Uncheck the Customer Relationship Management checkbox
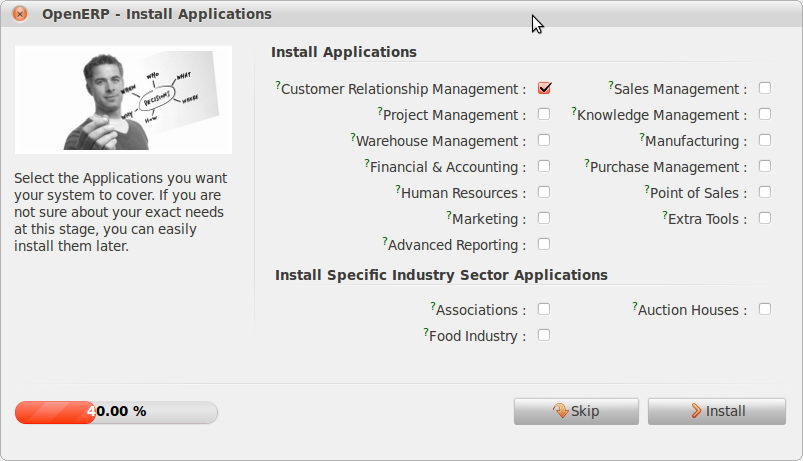 click(544, 88)
